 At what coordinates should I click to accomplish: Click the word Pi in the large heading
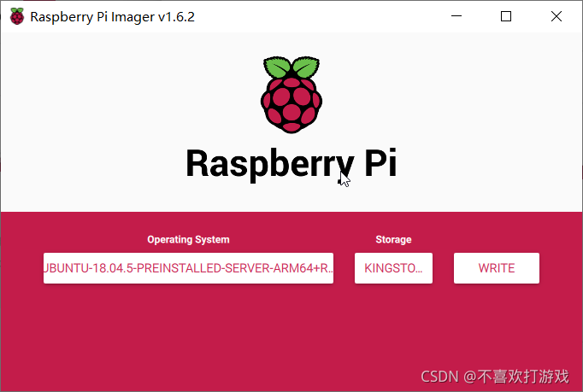tap(380, 162)
